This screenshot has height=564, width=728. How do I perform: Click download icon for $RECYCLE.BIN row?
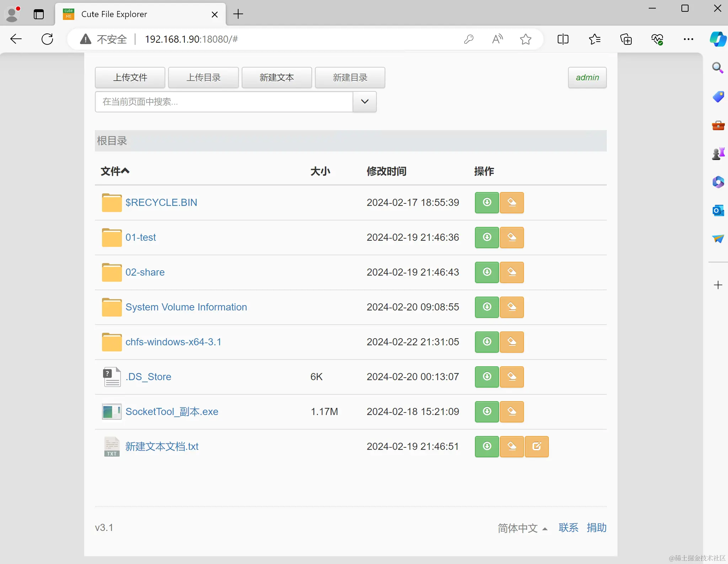(487, 202)
